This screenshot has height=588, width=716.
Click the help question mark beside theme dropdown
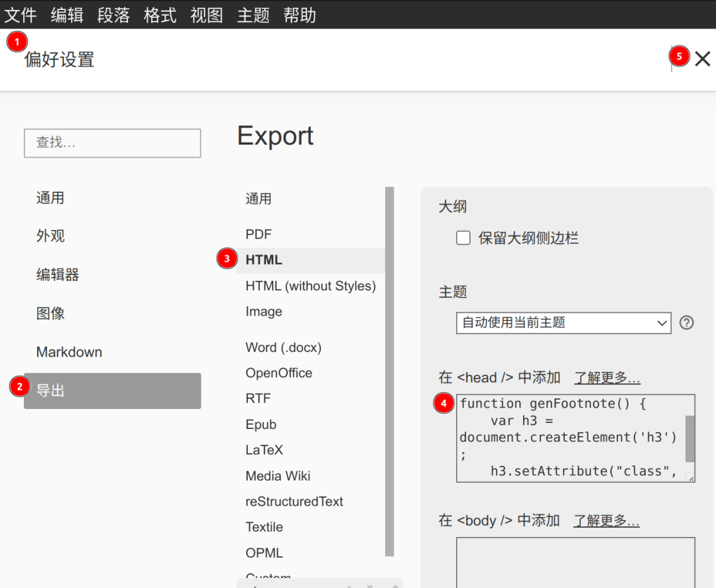coord(687,323)
